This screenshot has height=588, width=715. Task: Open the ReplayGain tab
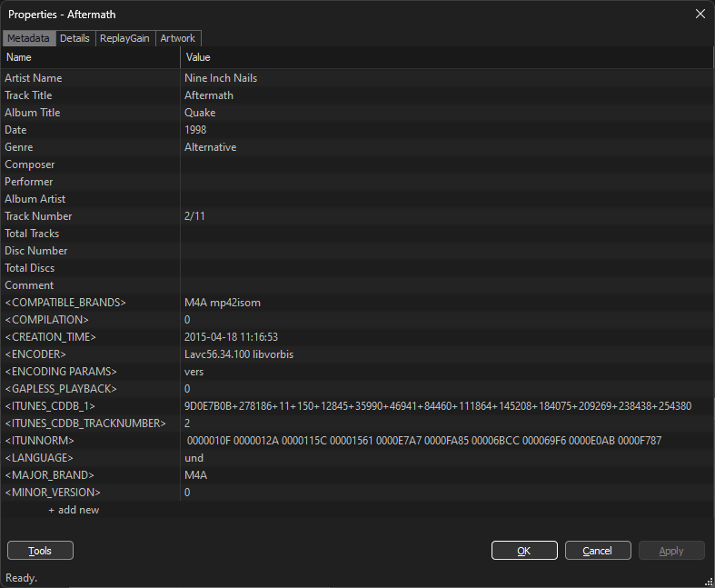point(124,38)
